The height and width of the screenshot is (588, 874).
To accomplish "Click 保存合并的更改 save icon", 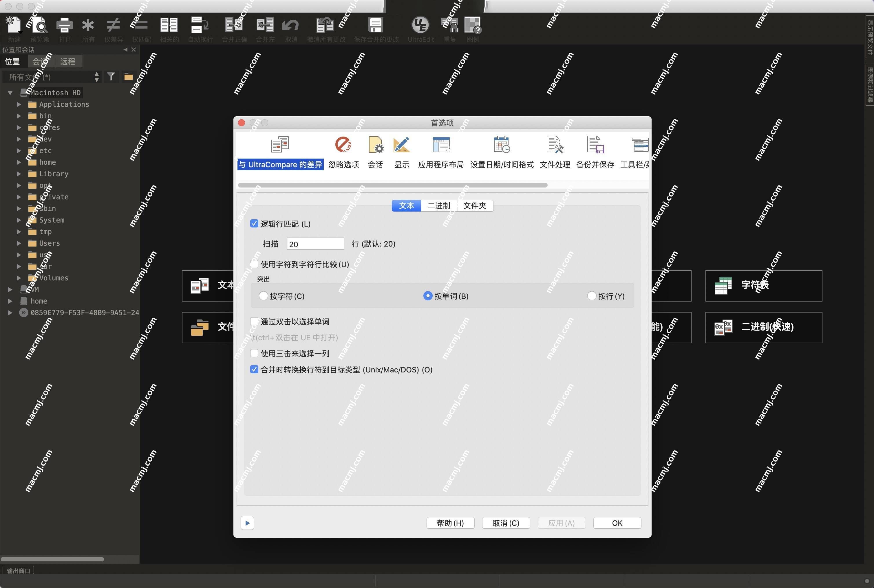I will [376, 25].
